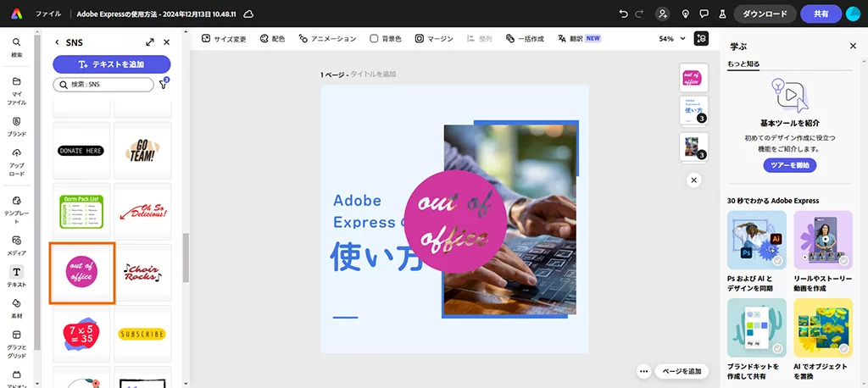868x388 pixels.
Task: Click the cloud sync status icon
Action: tap(248, 14)
